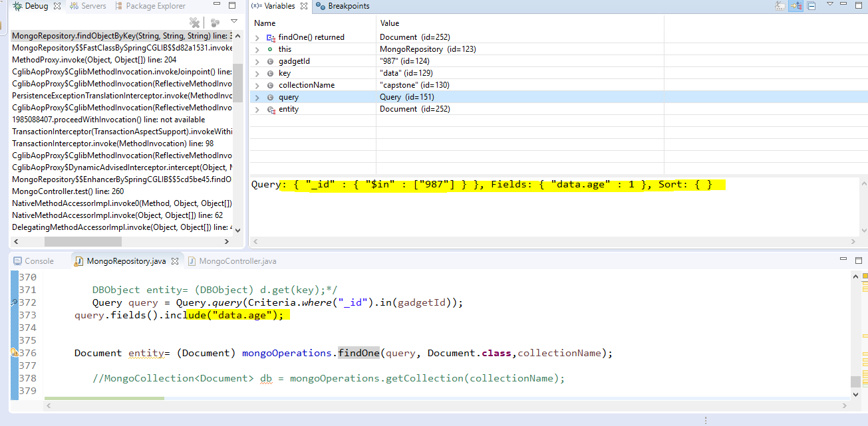Close the Debug view tab
The image size is (868, 426).
click(57, 6)
